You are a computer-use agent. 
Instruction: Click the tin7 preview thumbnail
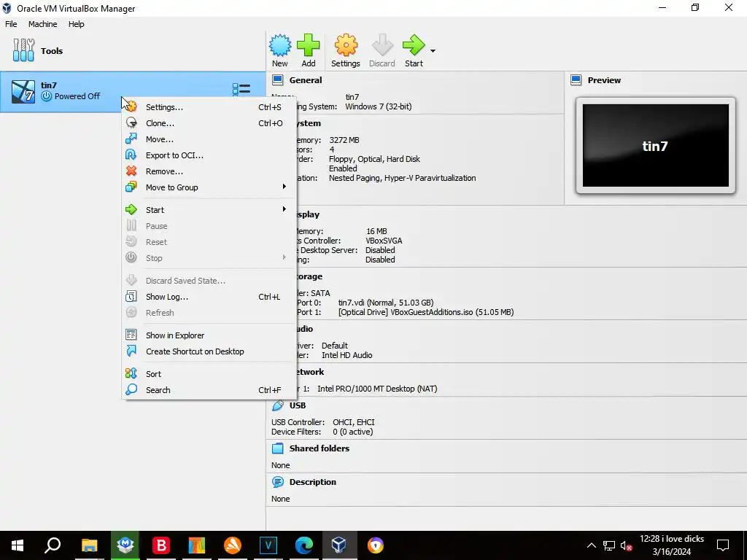pos(656,146)
